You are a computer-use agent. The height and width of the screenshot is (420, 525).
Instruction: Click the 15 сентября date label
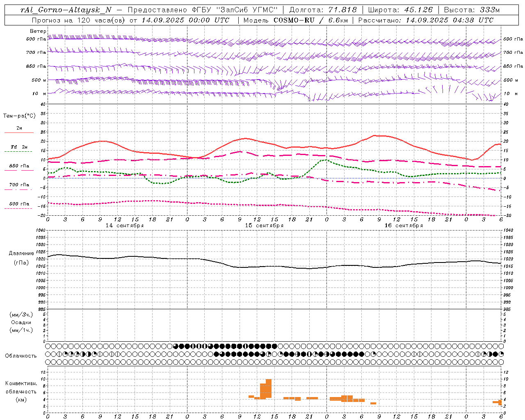(264, 226)
